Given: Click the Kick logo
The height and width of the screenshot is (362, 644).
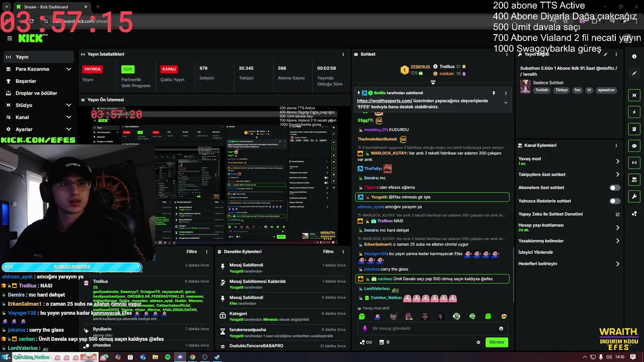Looking at the screenshot, I should (x=31, y=38).
